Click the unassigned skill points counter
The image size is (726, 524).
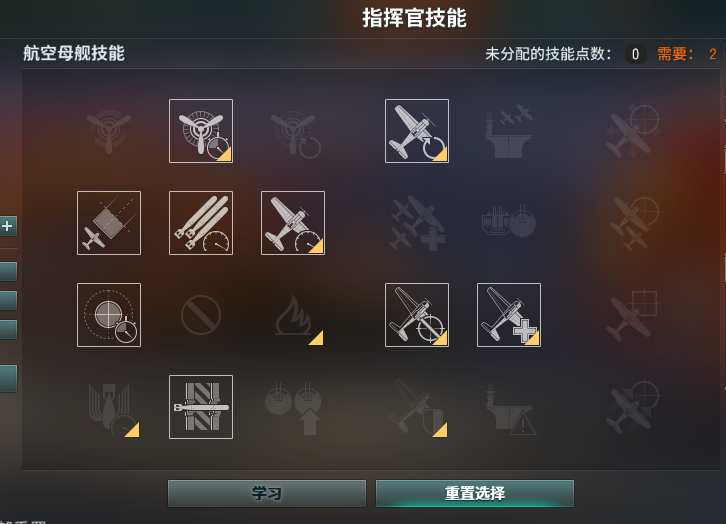635,54
